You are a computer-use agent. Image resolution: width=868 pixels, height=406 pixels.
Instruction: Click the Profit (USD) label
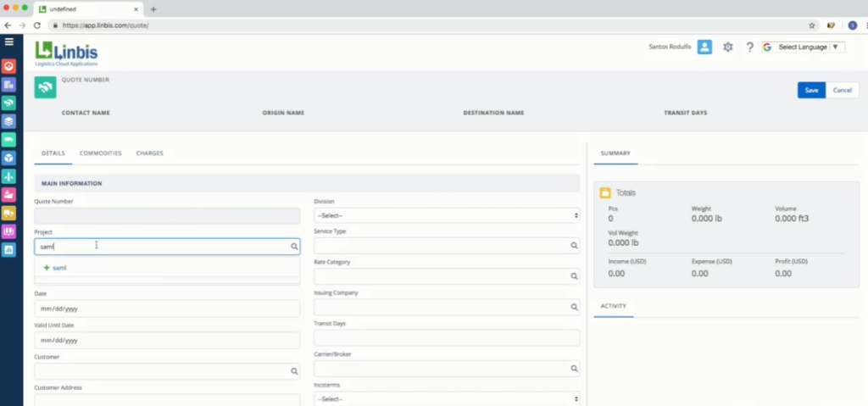pos(791,261)
